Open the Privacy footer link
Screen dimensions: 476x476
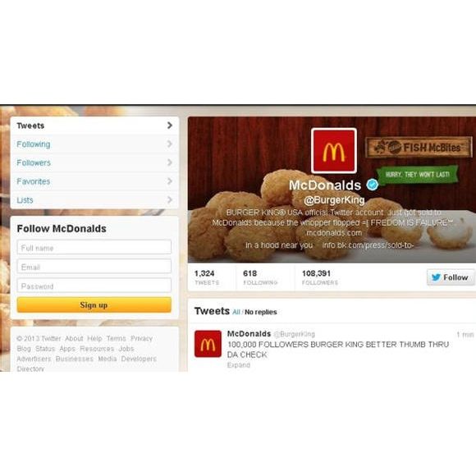click(x=141, y=338)
